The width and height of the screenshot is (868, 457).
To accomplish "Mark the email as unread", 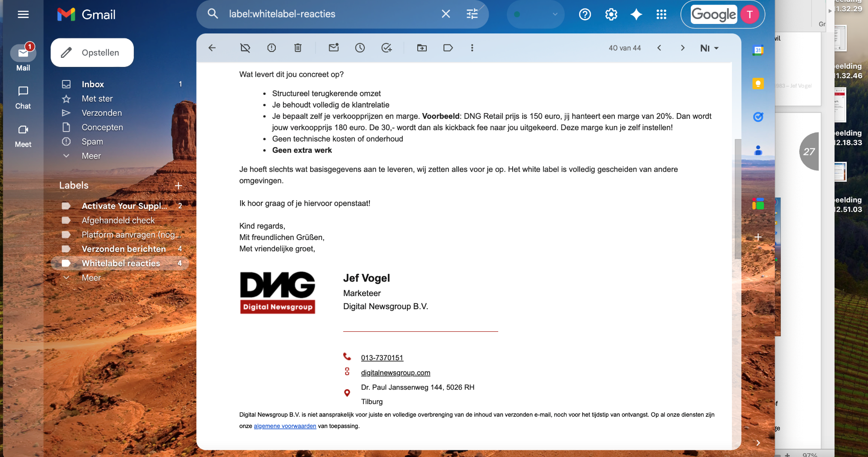I will tap(334, 48).
